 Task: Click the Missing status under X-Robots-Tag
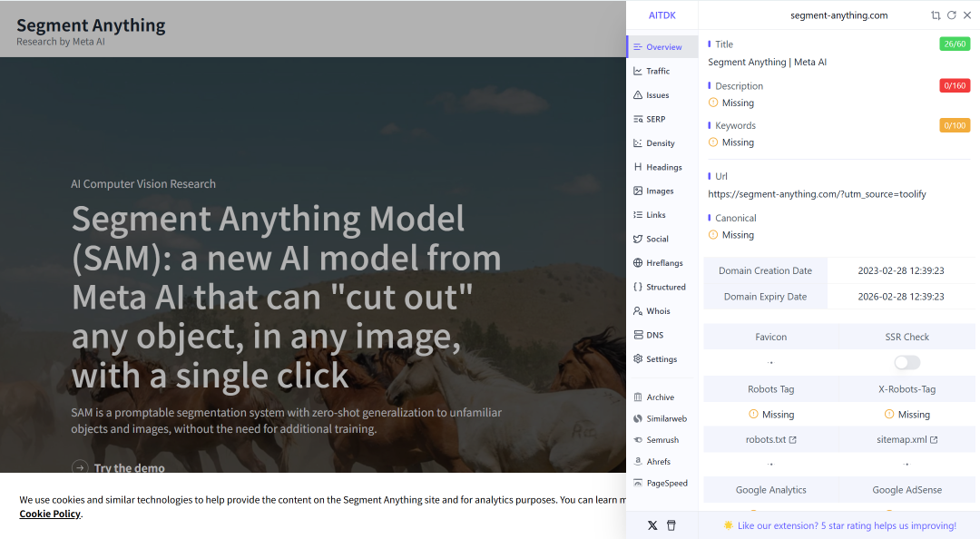pos(906,415)
